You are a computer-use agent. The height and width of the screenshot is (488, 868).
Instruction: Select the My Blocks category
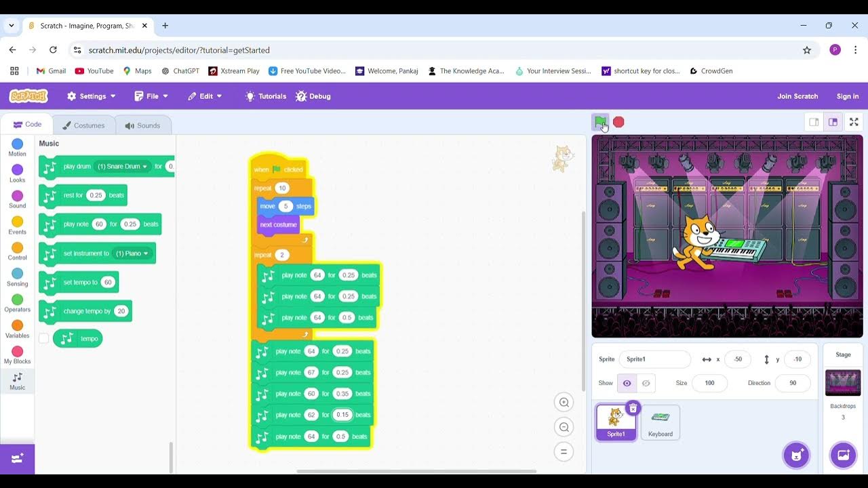tap(18, 355)
